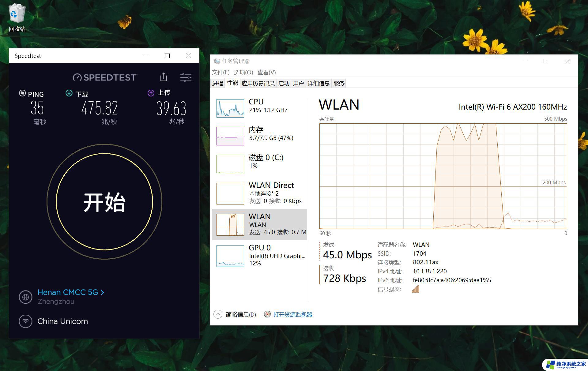588x371 pixels.
Task: Click the SSID value 1704
Action: [x=419, y=253]
